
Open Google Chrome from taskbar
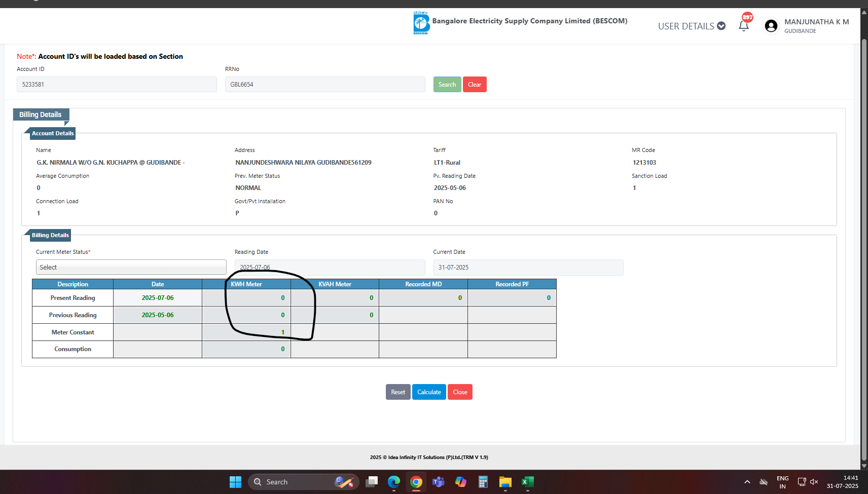[x=416, y=482]
